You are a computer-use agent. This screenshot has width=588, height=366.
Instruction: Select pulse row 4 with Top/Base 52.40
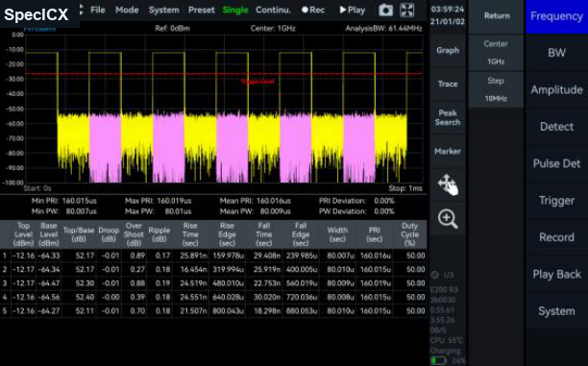[213, 298]
